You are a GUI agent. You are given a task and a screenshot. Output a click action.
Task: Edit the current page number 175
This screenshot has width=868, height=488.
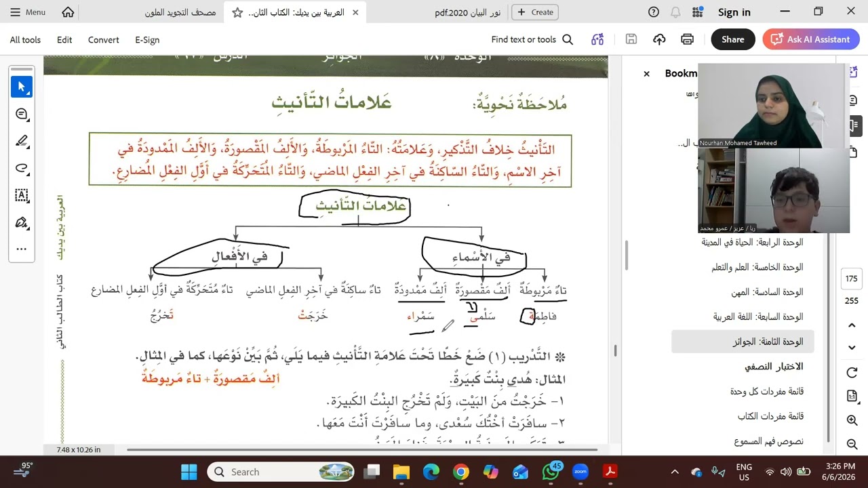852,279
